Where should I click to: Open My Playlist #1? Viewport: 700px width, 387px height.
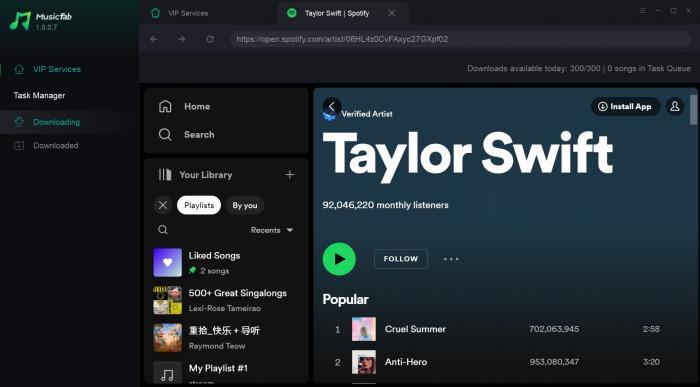tap(226, 372)
